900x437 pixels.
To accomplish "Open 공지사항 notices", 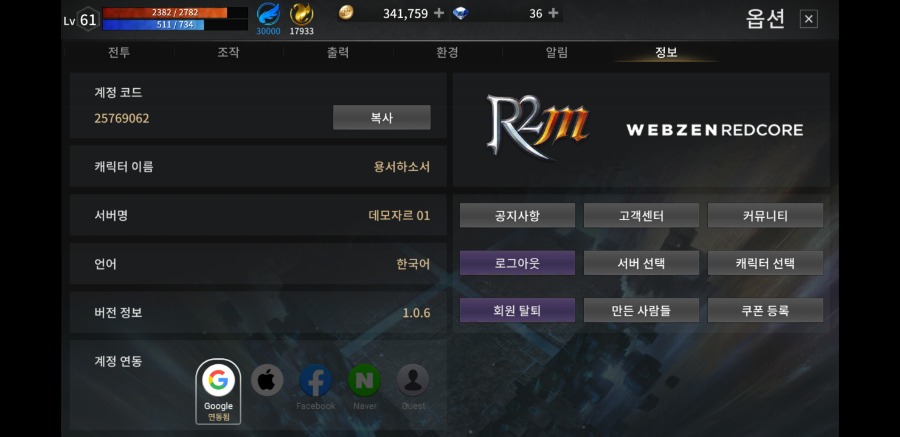I will pos(517,215).
